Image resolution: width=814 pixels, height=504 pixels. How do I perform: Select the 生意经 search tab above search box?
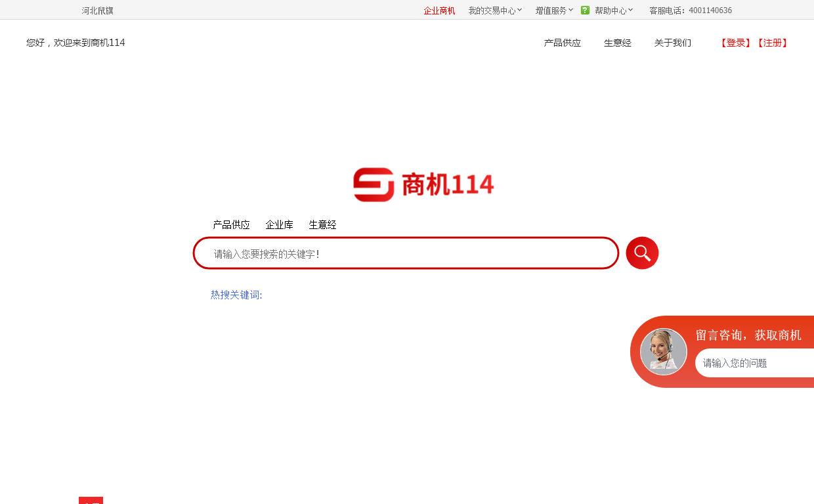tap(322, 224)
